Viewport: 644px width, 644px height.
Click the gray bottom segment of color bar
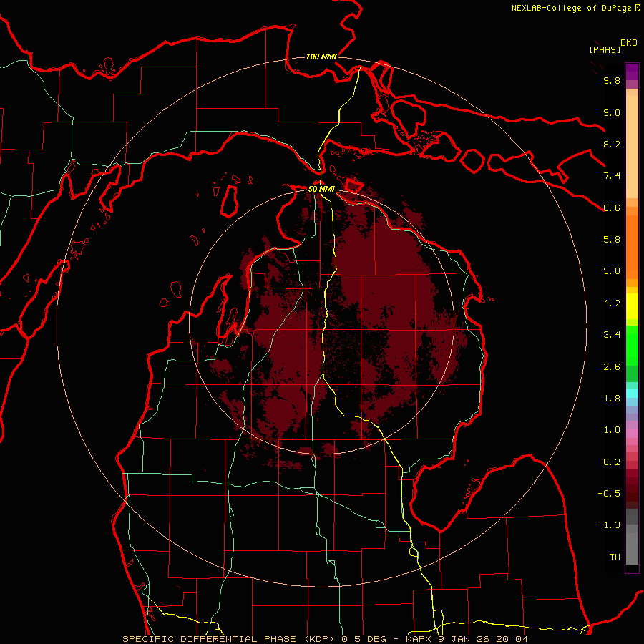[x=632, y=548]
